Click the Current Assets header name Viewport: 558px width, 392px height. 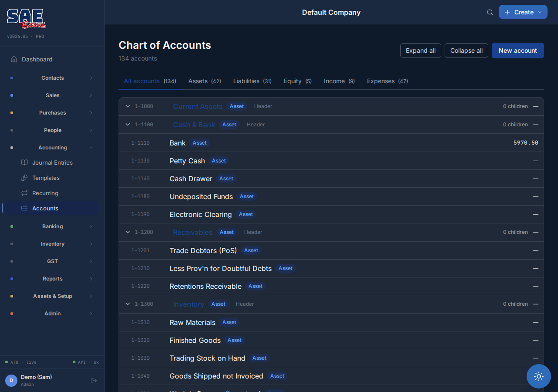[197, 106]
